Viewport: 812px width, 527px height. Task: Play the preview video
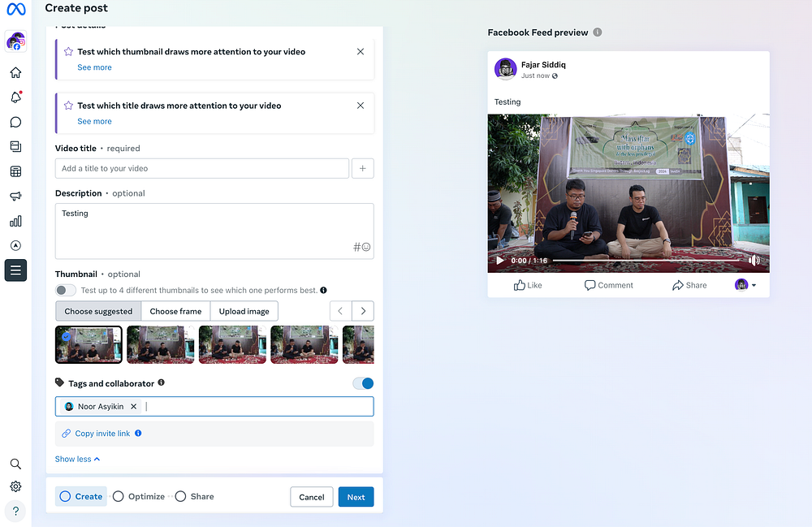[499, 261]
